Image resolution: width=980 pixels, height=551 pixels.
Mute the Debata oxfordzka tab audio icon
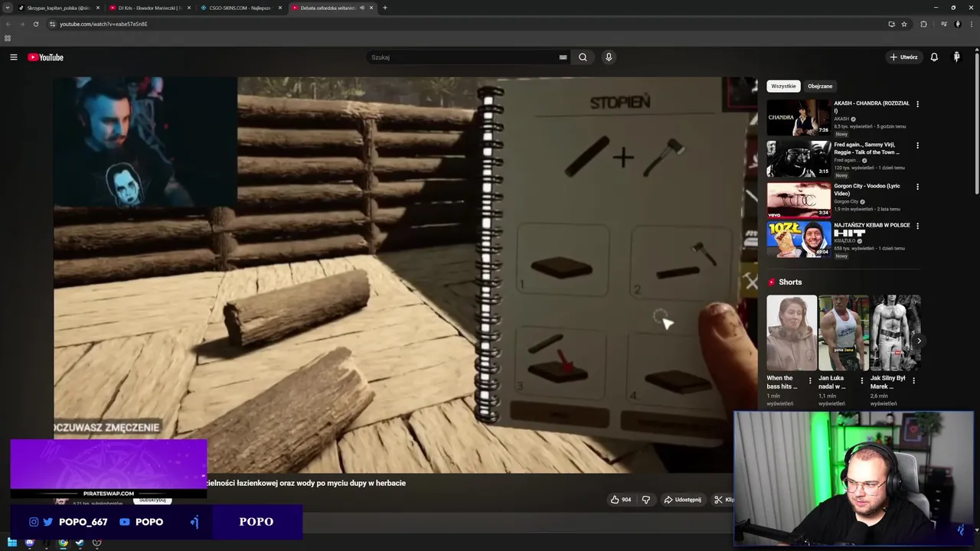click(x=362, y=8)
